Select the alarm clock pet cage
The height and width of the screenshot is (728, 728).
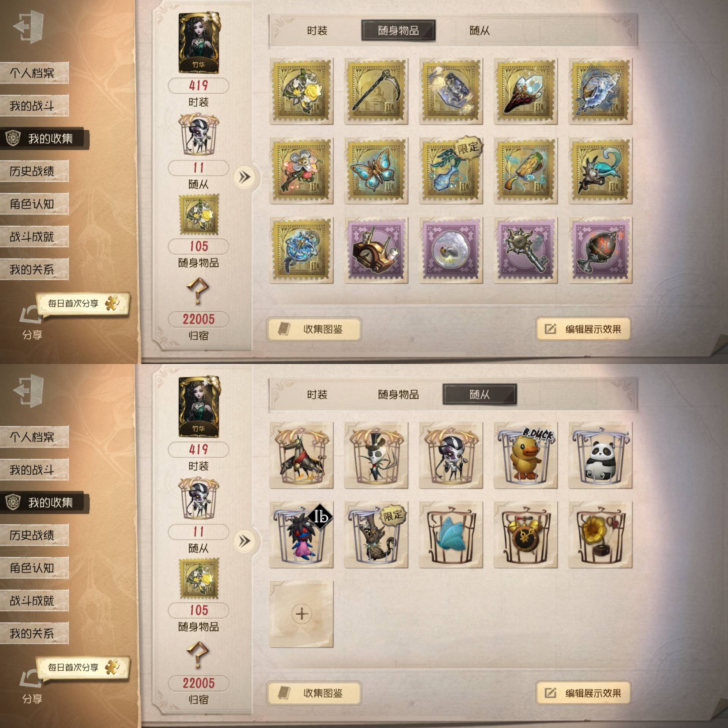tap(526, 535)
